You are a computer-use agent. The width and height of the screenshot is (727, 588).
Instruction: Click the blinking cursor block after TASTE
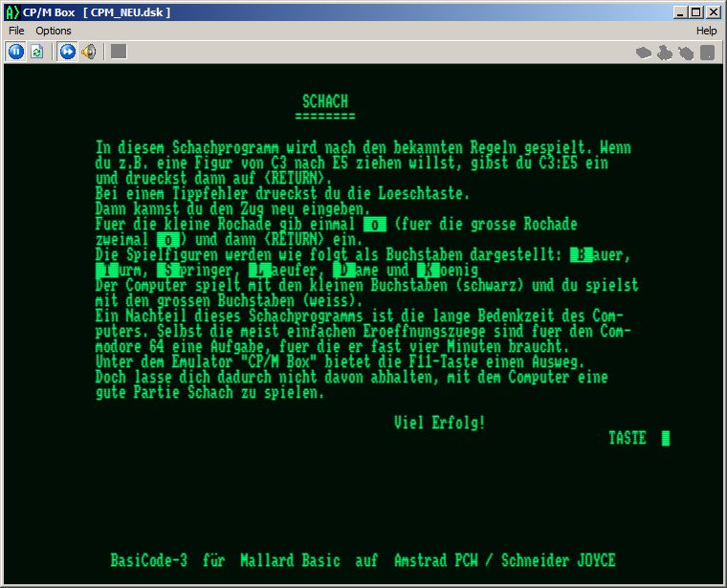(x=666, y=438)
